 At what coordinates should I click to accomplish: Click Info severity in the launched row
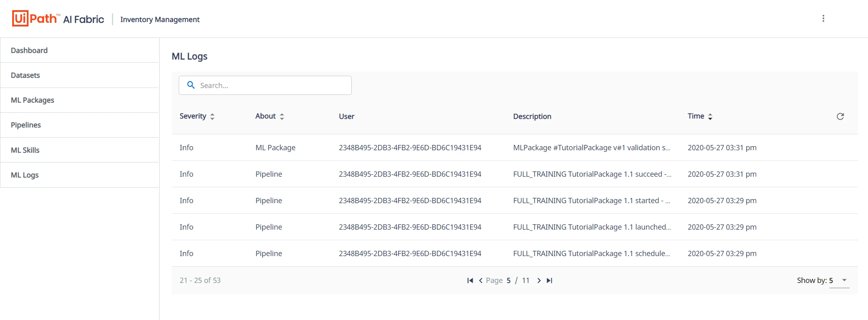(186, 227)
